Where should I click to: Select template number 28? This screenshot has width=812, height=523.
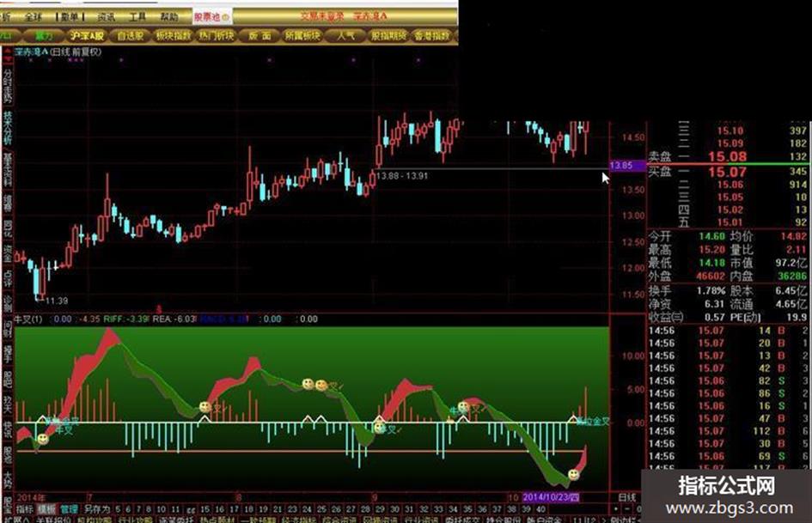click(x=365, y=509)
